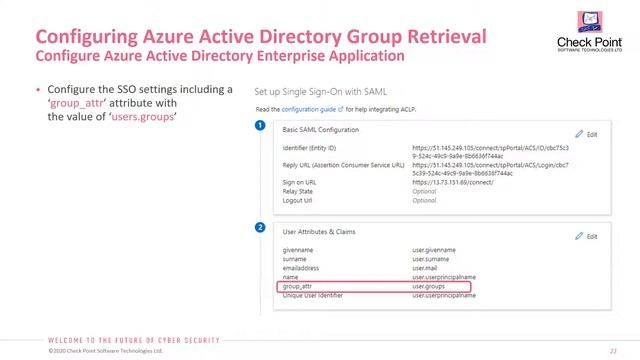
Task: Select the emailaddress claim name
Action: pos(300,268)
